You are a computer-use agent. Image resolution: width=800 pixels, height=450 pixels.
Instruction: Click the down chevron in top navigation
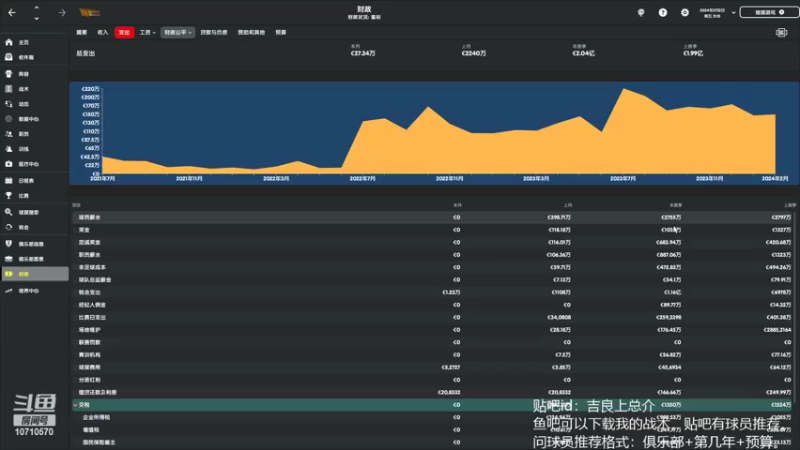[x=36, y=18]
